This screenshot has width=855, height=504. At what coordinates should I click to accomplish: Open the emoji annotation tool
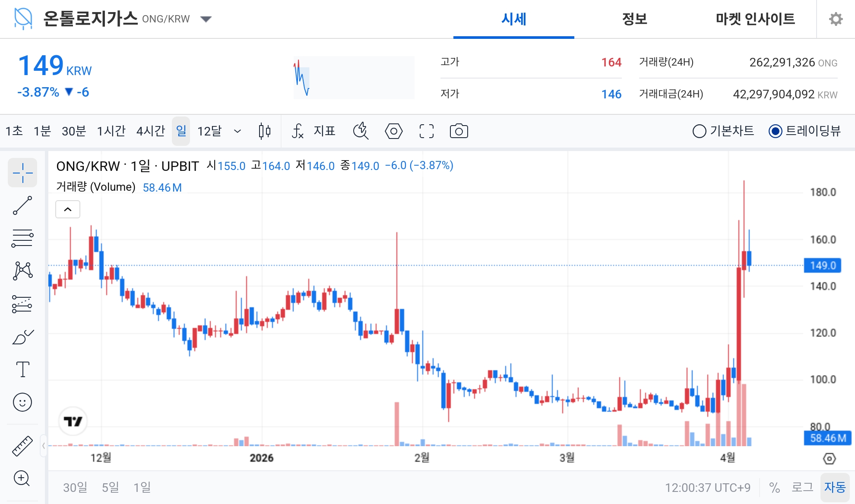(x=22, y=402)
